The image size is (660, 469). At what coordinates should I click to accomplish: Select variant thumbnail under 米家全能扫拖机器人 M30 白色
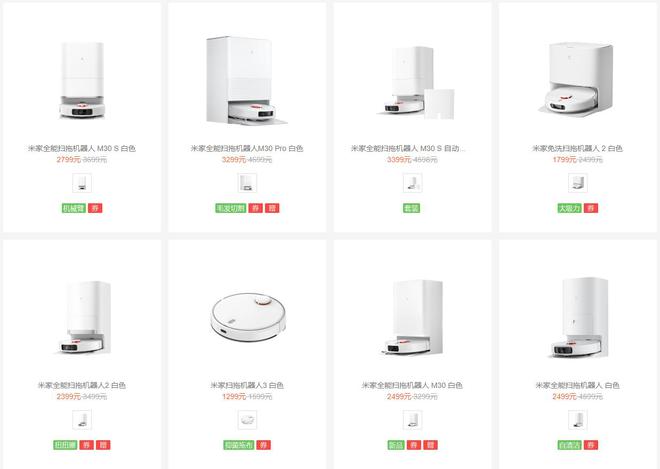point(412,420)
